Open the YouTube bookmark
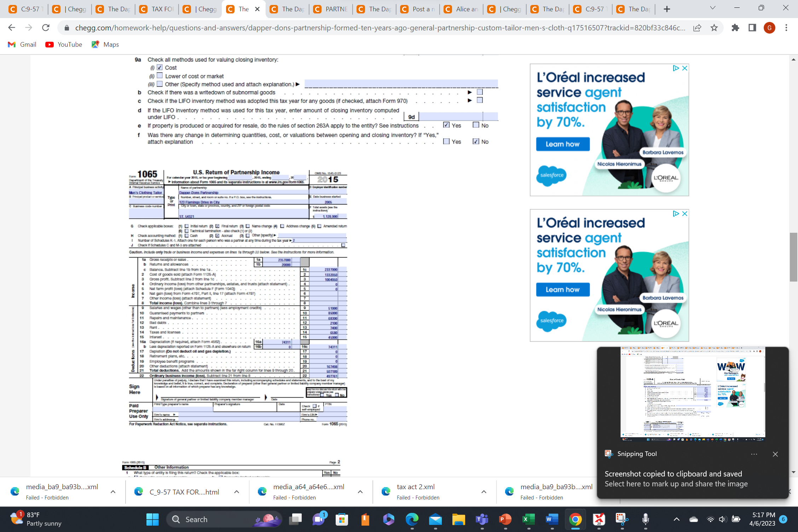 click(64, 45)
